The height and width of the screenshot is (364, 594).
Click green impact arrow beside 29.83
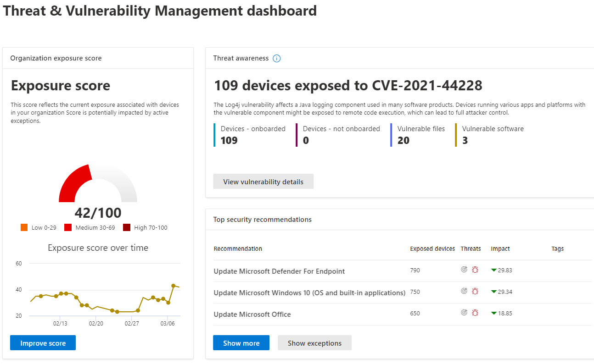point(493,270)
